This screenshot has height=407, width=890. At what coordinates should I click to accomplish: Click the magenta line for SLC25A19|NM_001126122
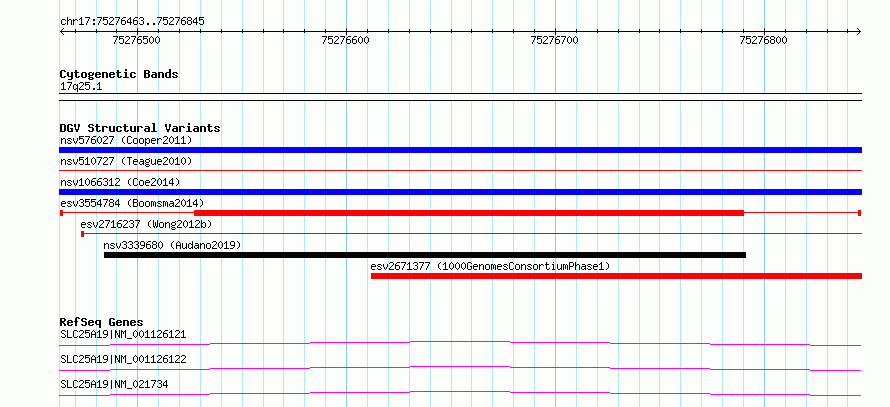pyautogui.click(x=460, y=368)
